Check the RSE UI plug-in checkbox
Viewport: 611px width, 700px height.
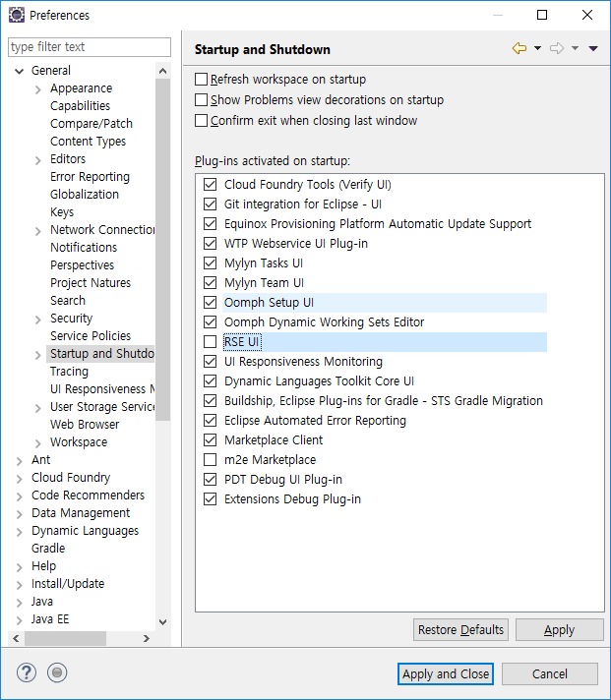pos(210,341)
